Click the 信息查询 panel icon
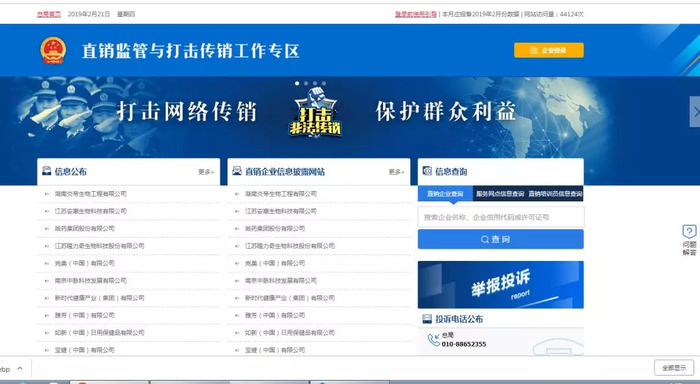Image resolution: width=700 pixels, height=384 pixels. (x=427, y=171)
